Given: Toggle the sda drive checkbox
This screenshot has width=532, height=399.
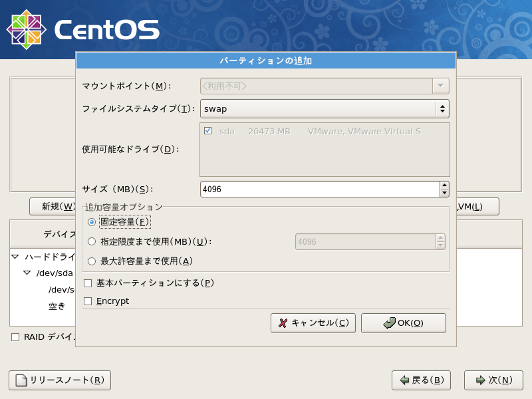Looking at the screenshot, I should click(207, 132).
